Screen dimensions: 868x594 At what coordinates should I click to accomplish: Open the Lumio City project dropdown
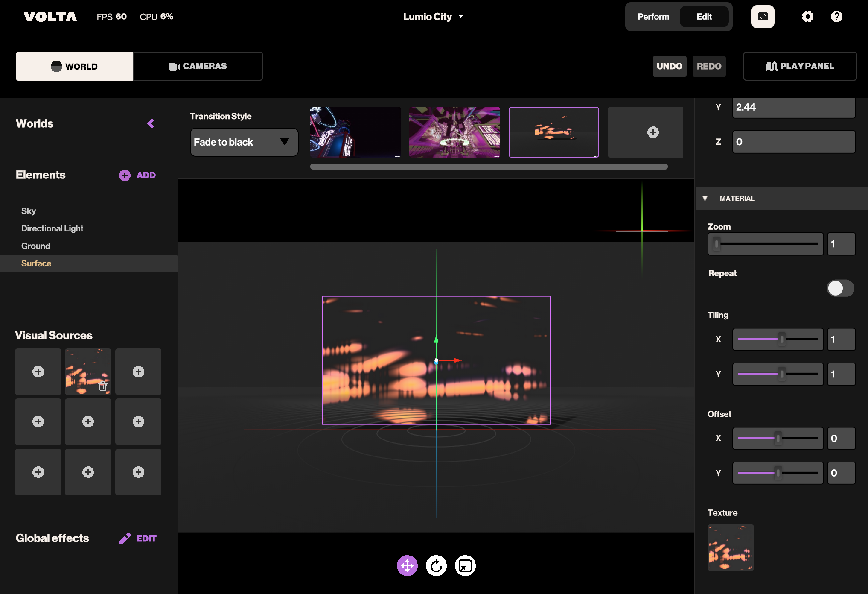(x=433, y=17)
